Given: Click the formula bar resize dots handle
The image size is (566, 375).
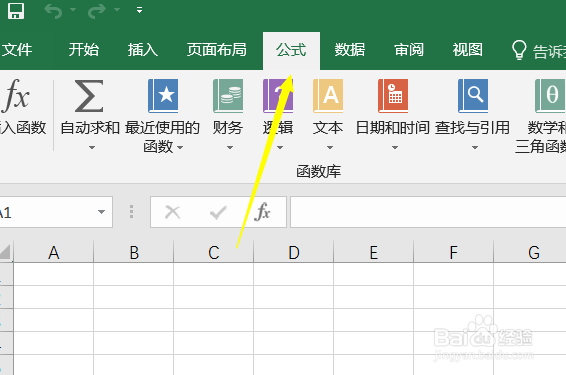Looking at the screenshot, I should [131, 212].
